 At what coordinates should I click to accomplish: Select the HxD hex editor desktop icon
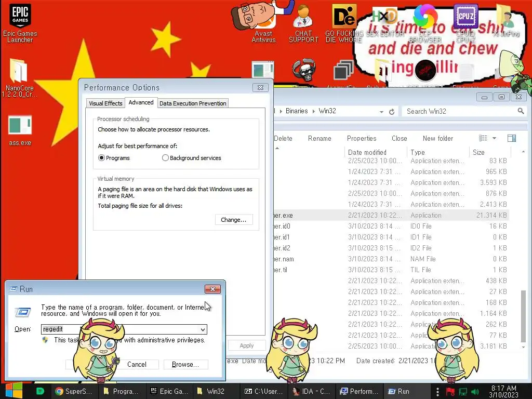point(385,23)
